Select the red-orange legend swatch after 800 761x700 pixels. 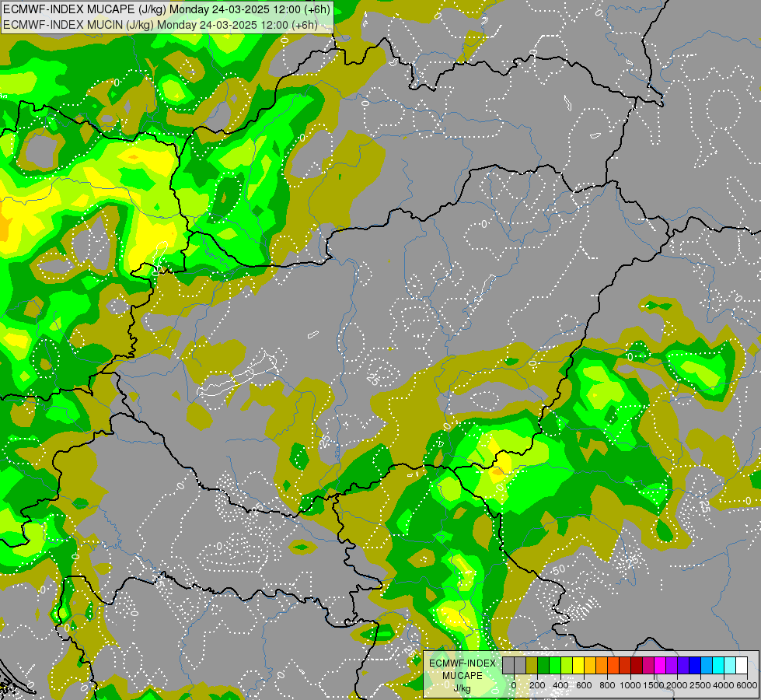pos(613,666)
